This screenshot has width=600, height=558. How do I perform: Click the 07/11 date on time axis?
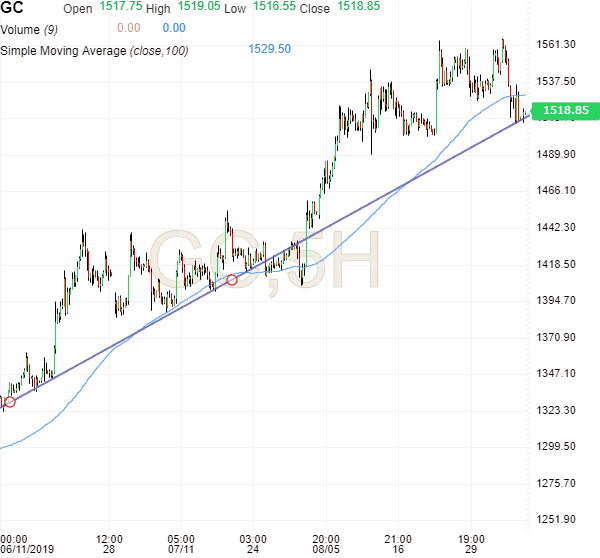tap(181, 550)
